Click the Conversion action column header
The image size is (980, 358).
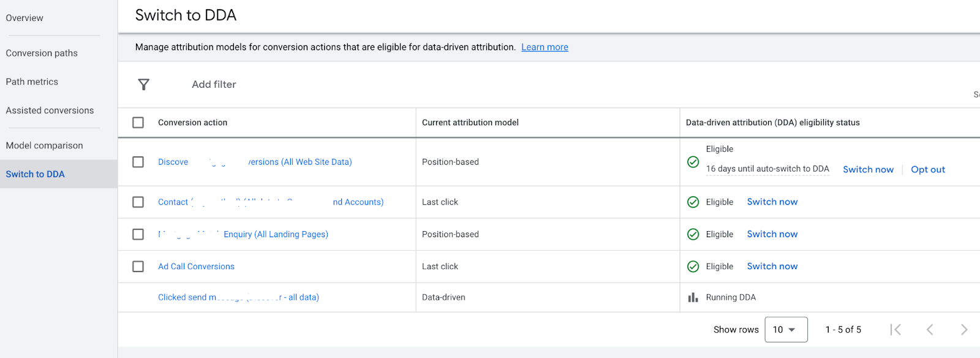[192, 123]
